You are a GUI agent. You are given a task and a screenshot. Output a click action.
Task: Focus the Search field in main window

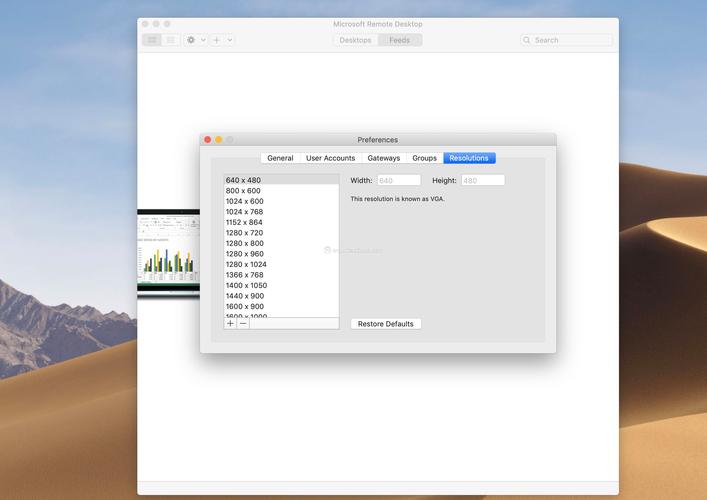pos(566,40)
